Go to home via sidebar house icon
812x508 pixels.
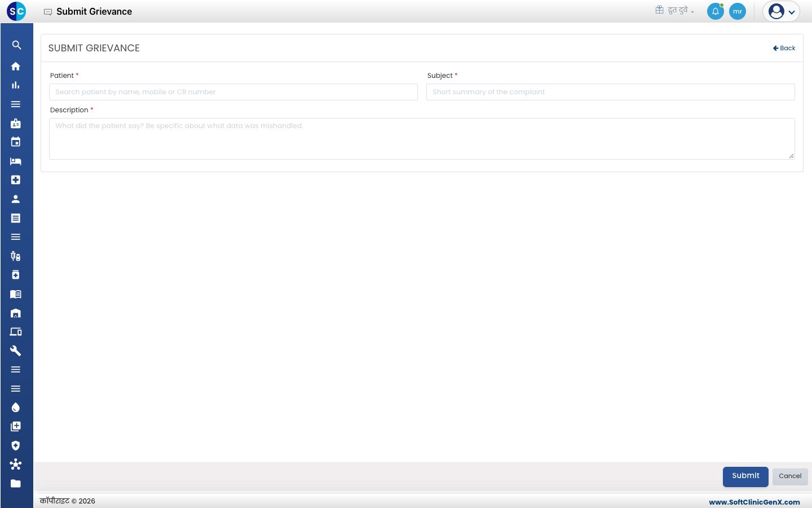(x=16, y=66)
